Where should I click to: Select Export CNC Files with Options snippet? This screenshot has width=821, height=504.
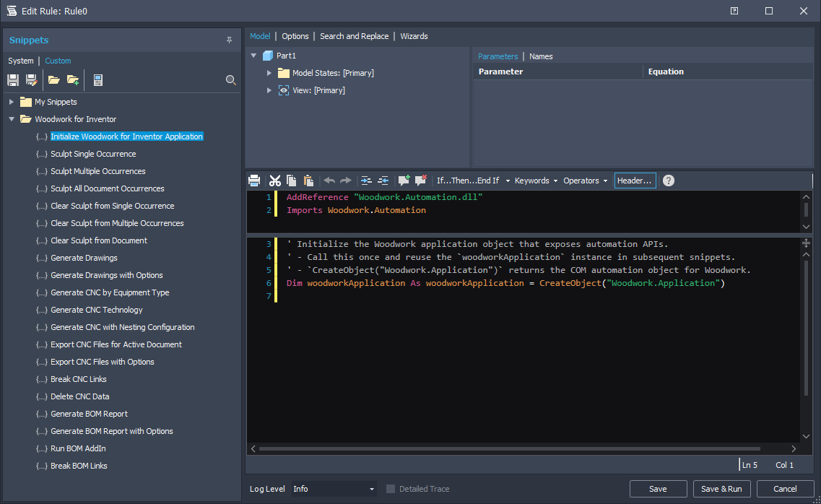[102, 362]
